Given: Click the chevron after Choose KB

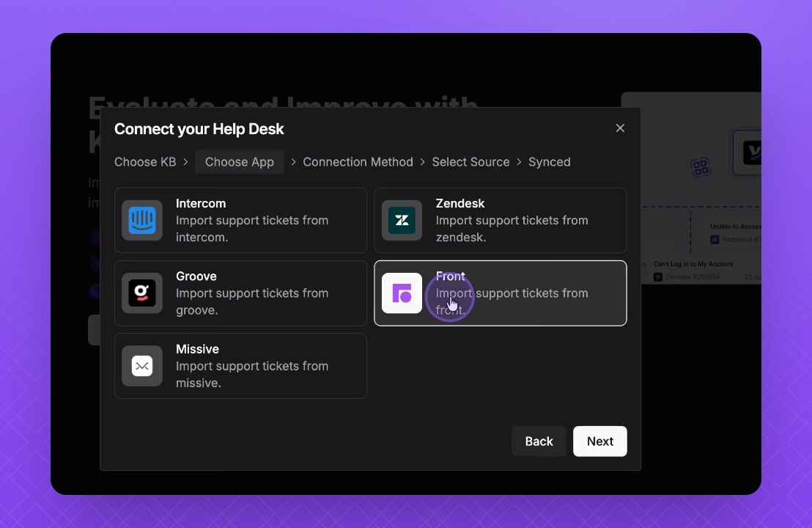Looking at the screenshot, I should 185,162.
